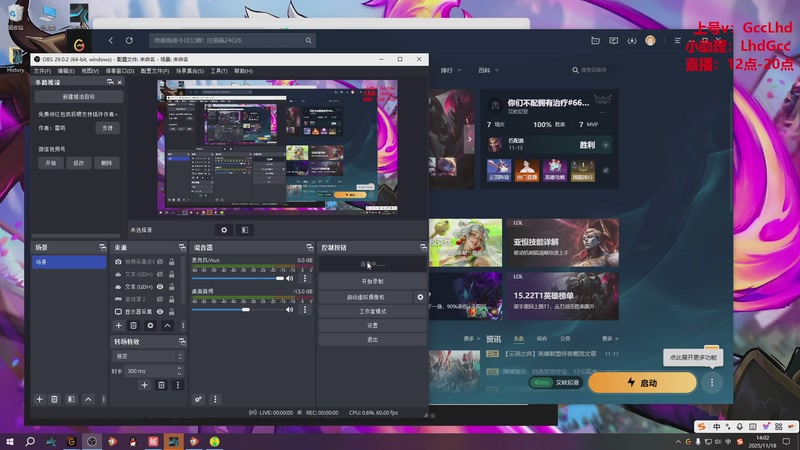Pop out the Audio Mixer dock
Screen dimensions: 800x450
click(309, 247)
